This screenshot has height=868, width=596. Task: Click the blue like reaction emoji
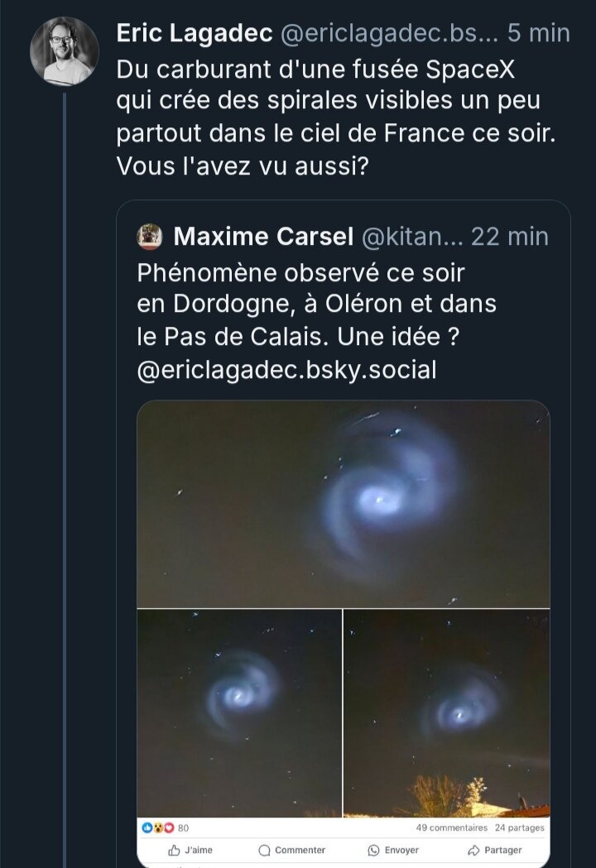(148, 827)
